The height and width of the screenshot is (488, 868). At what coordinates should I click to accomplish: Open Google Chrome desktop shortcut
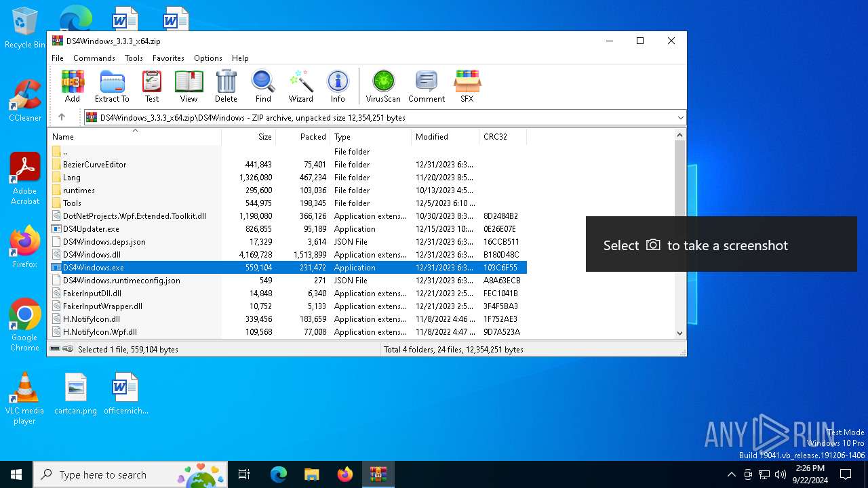25,325
